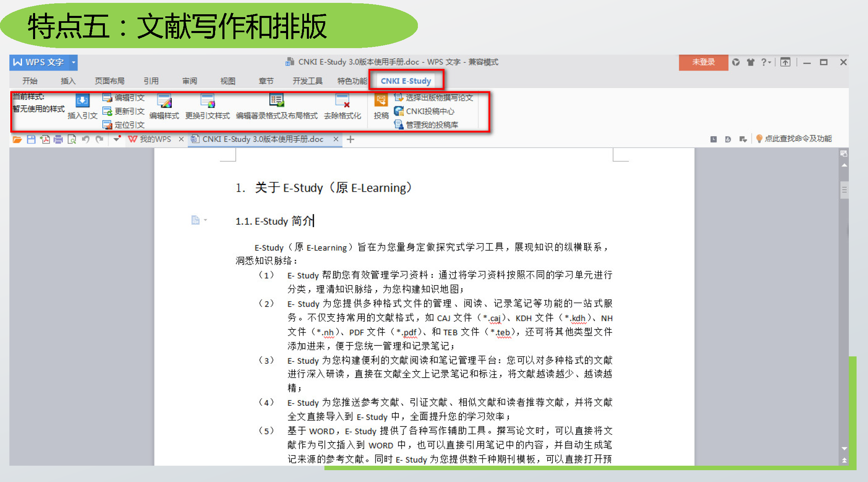Viewport: 868px width, 482px height.
Task: Expand the small arrow beside the outline icon
Action: pyautogui.click(x=205, y=220)
